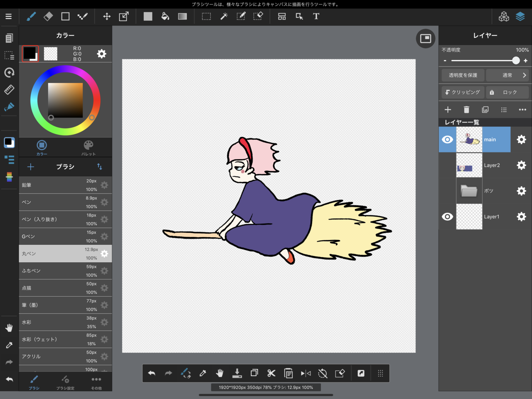Image resolution: width=532 pixels, height=399 pixels.
Task: Open 丸ペン brush settings gear
Action: (x=104, y=254)
